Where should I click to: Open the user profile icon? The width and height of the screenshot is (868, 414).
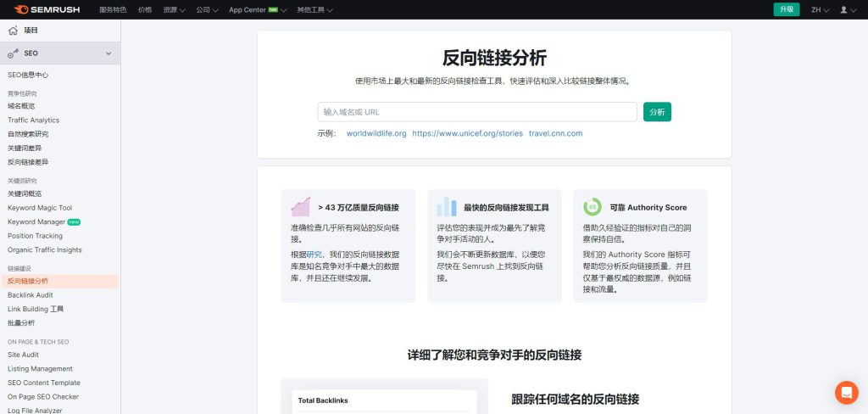[x=843, y=9]
